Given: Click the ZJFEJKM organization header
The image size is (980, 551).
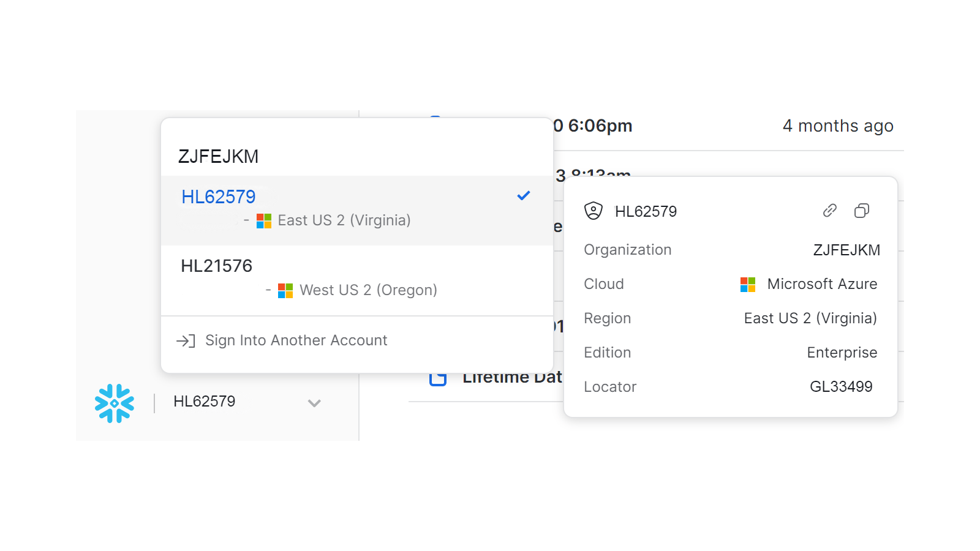Looking at the screenshot, I should pyautogui.click(x=218, y=157).
